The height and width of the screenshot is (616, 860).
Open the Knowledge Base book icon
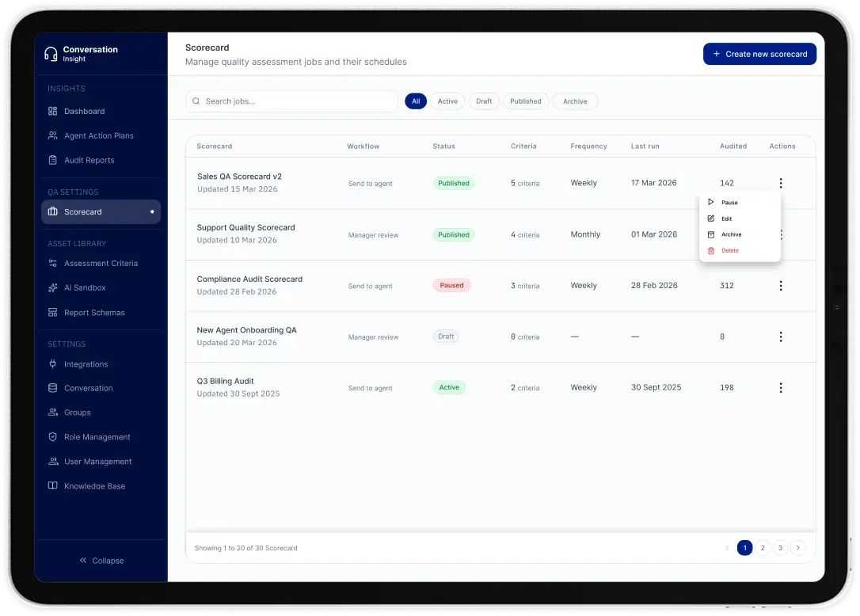pos(52,486)
